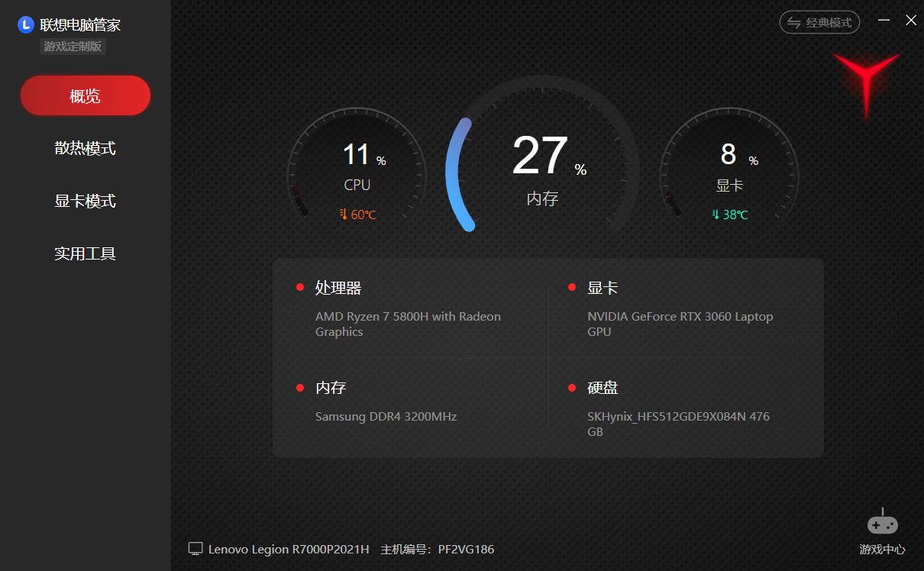Click the red dot beside 显卡 heading
The image size is (924, 571).
(x=572, y=288)
